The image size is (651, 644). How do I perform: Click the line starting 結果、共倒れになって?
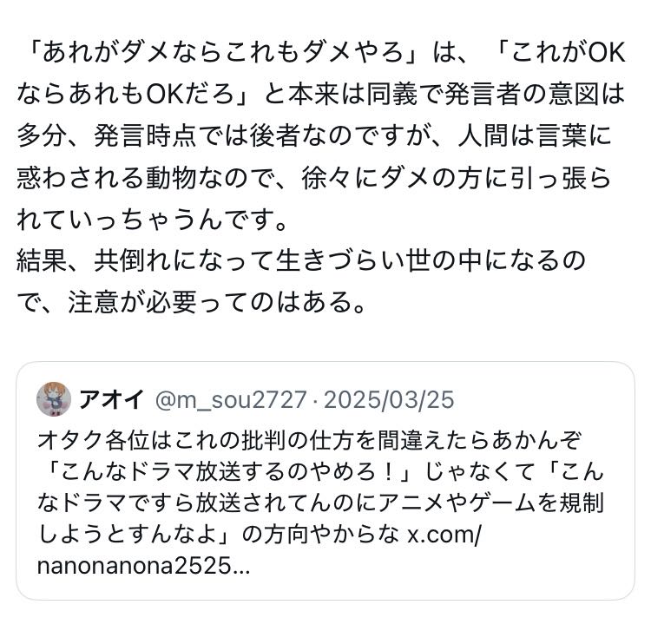pos(299,260)
